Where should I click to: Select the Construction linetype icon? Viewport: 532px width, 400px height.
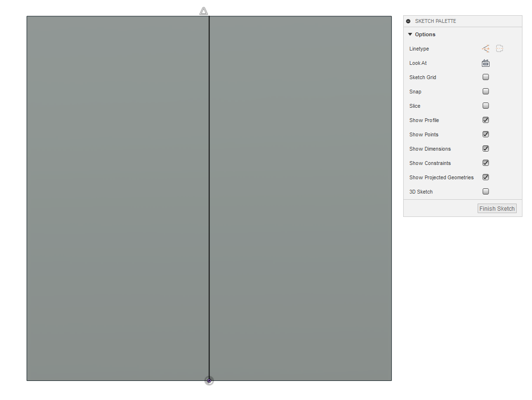click(500, 49)
